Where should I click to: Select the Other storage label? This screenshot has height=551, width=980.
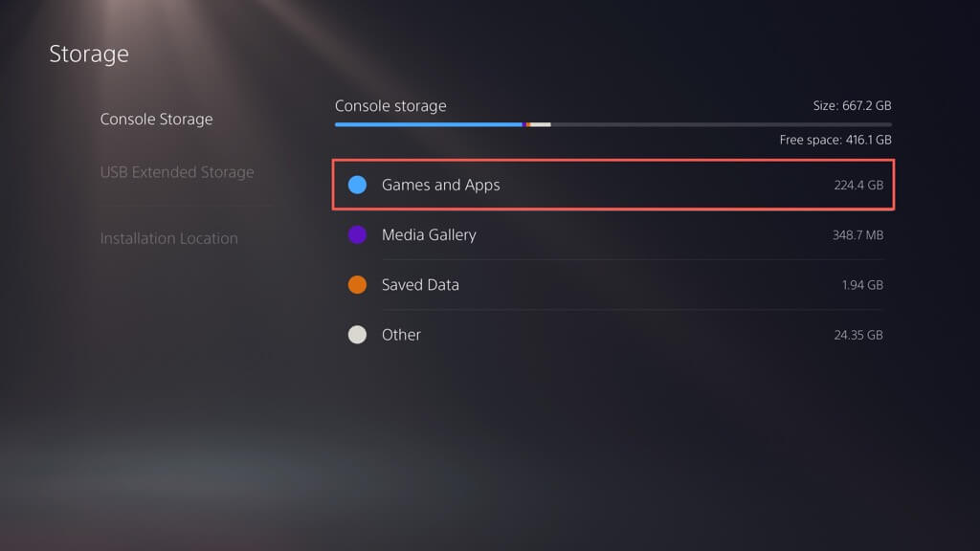pyautogui.click(x=401, y=334)
